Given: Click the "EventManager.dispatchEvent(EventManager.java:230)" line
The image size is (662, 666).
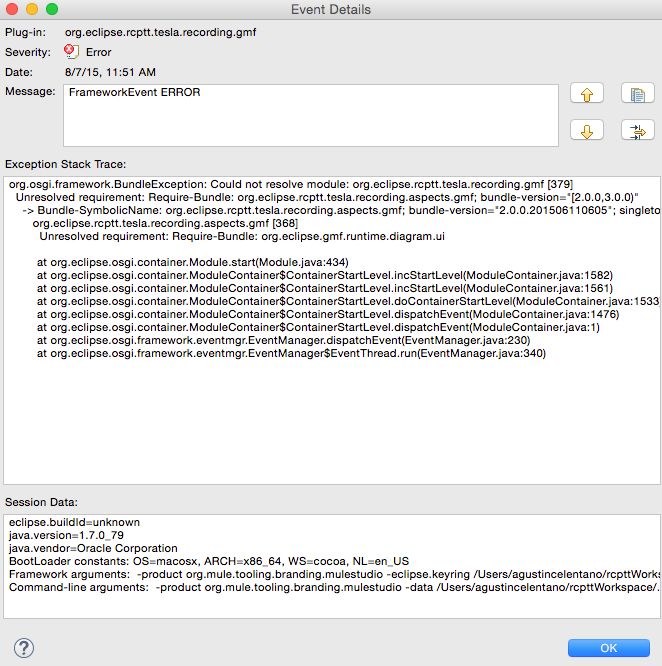Looking at the screenshot, I should (x=284, y=340).
